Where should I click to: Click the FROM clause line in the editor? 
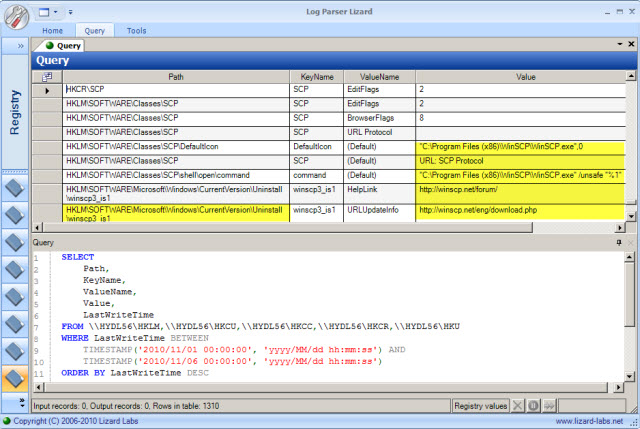pos(260,326)
